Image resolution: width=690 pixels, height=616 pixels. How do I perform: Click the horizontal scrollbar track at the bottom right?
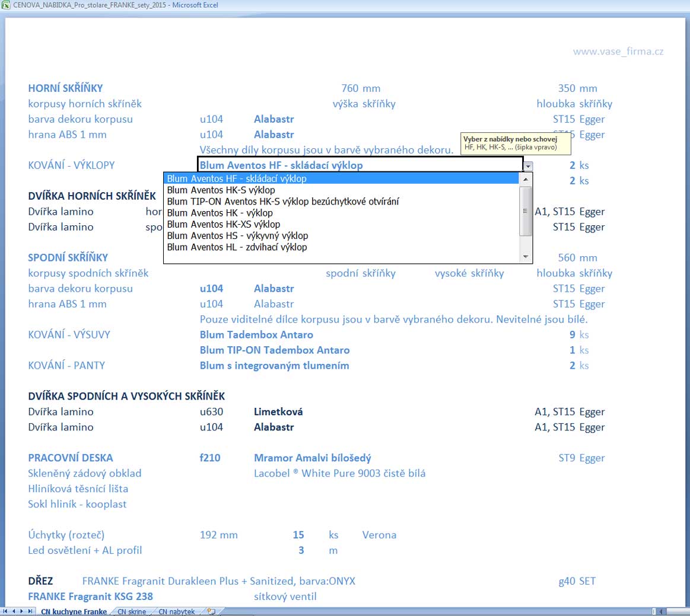coord(678,611)
